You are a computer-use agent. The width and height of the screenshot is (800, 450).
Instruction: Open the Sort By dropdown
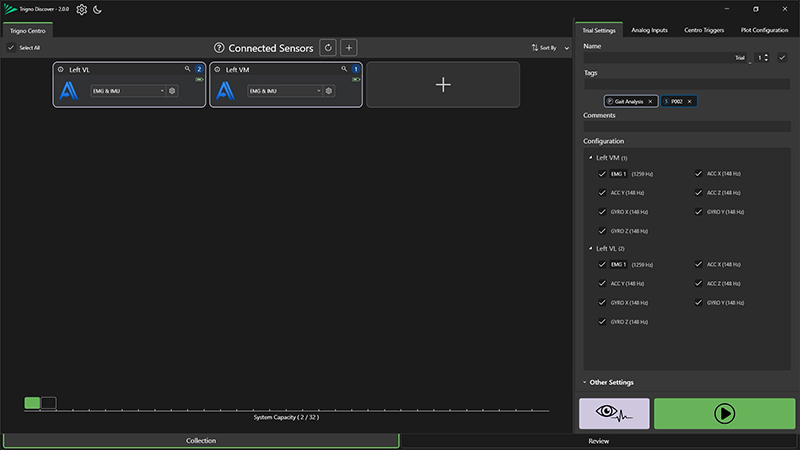pyautogui.click(x=550, y=47)
